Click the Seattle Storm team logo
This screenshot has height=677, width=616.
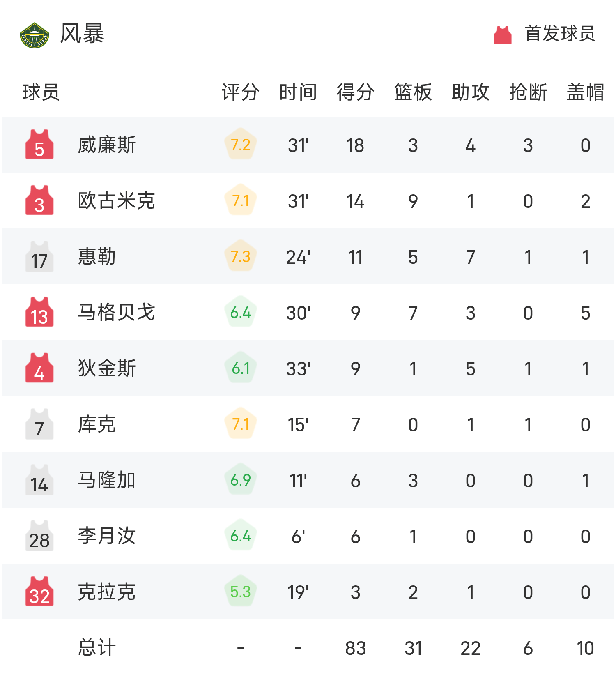34,35
